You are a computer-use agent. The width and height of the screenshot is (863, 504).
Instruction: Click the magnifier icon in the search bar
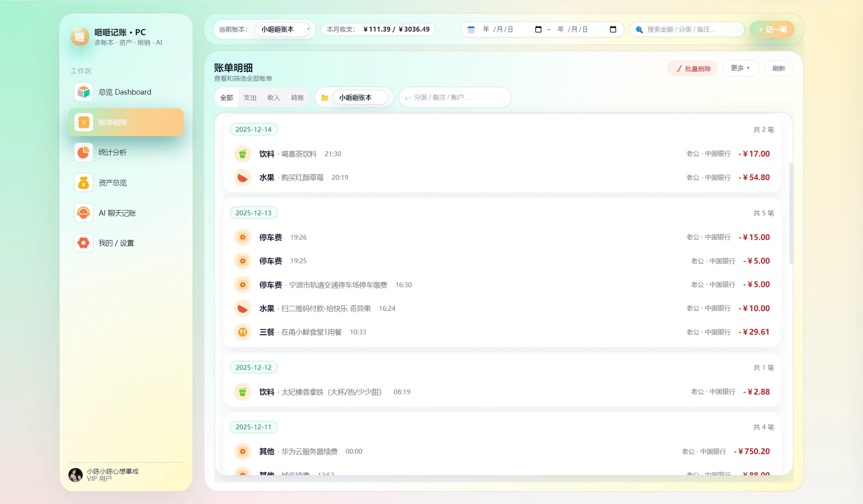[x=638, y=29]
